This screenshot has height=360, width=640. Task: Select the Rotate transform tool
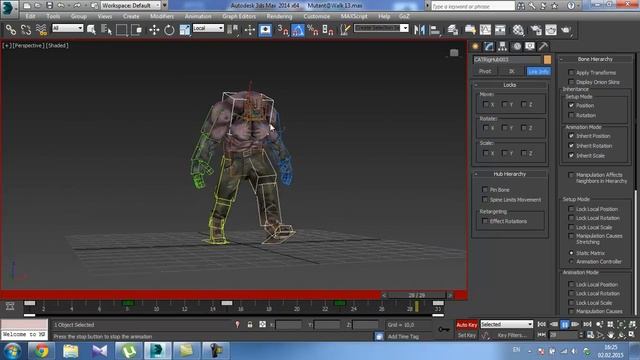(169, 30)
